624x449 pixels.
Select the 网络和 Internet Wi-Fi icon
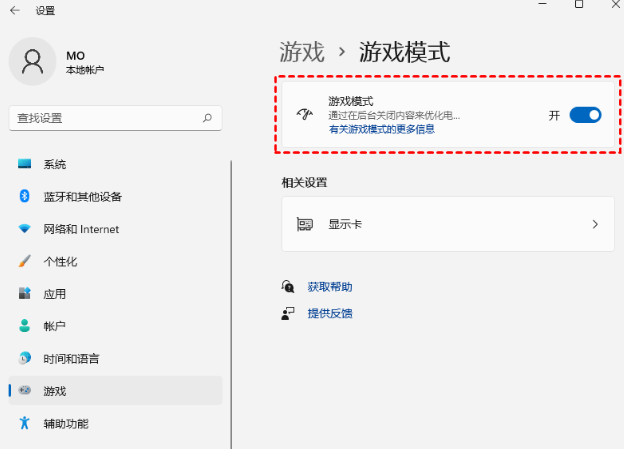pos(25,229)
